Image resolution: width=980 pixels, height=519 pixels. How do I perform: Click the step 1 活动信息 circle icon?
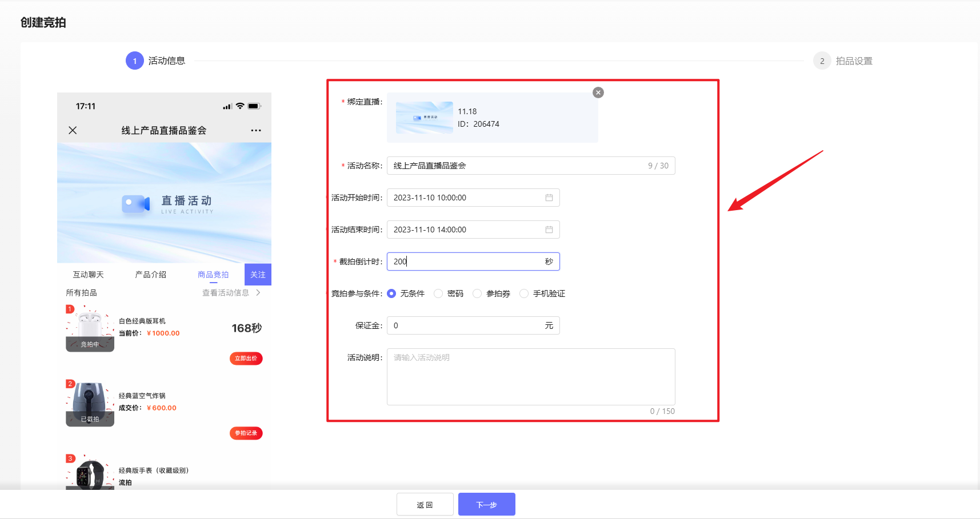(x=135, y=61)
